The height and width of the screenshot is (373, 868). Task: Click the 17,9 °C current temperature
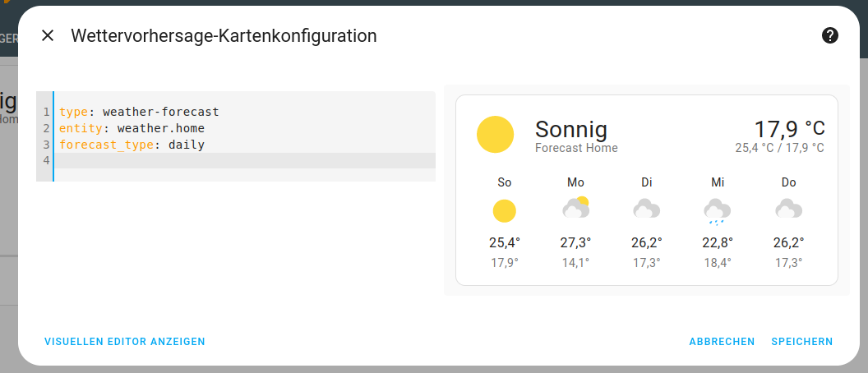tap(789, 129)
